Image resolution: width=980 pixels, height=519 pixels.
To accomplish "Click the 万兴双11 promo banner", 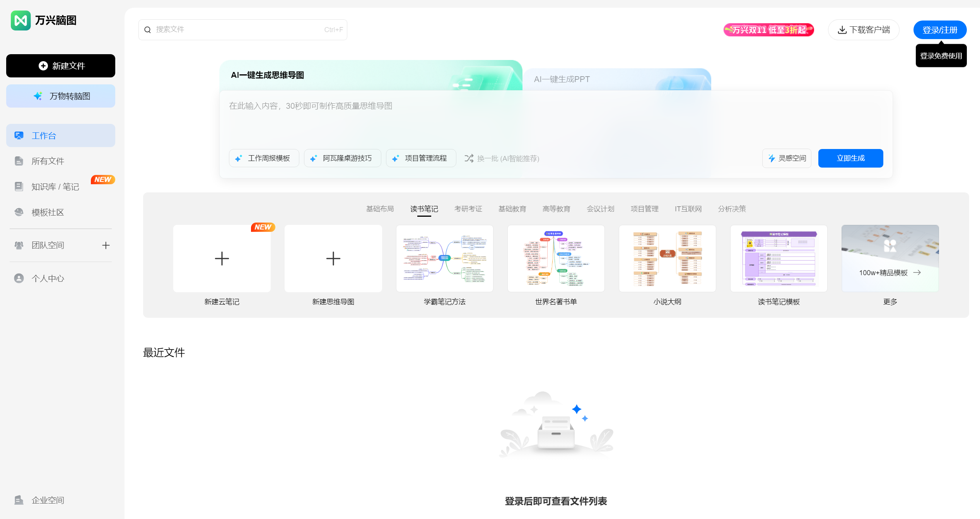I will pos(768,29).
